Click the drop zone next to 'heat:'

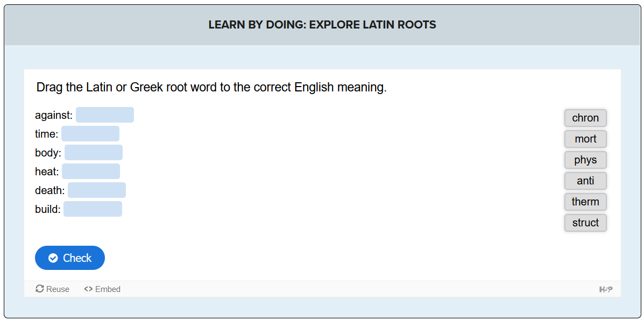click(x=91, y=172)
